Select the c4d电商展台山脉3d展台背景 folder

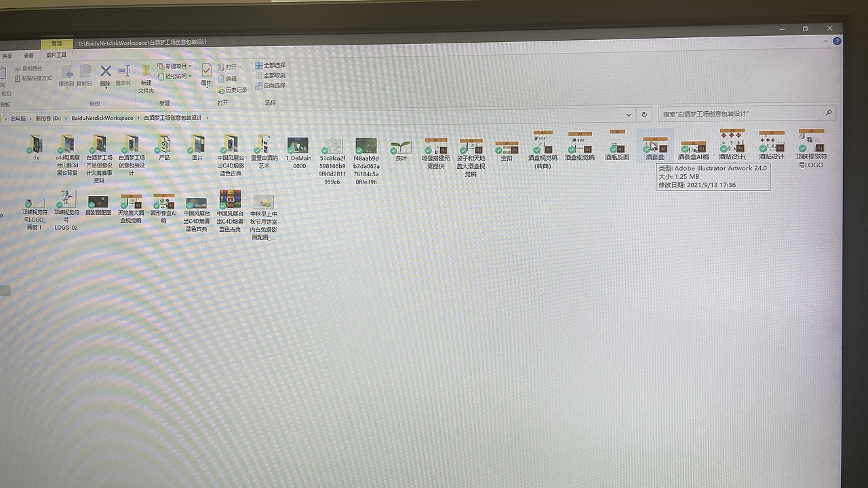click(66, 155)
